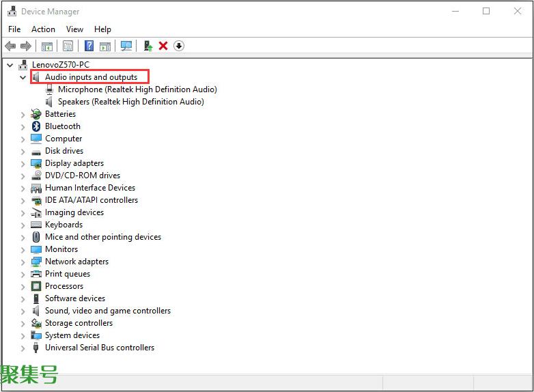Click the Display adapters icon

click(36, 163)
